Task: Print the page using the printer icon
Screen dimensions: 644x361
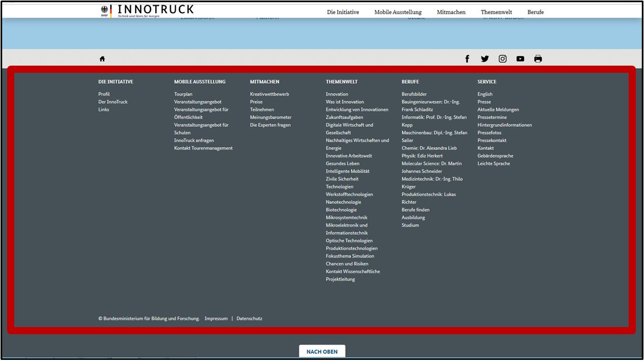Action: click(538, 59)
